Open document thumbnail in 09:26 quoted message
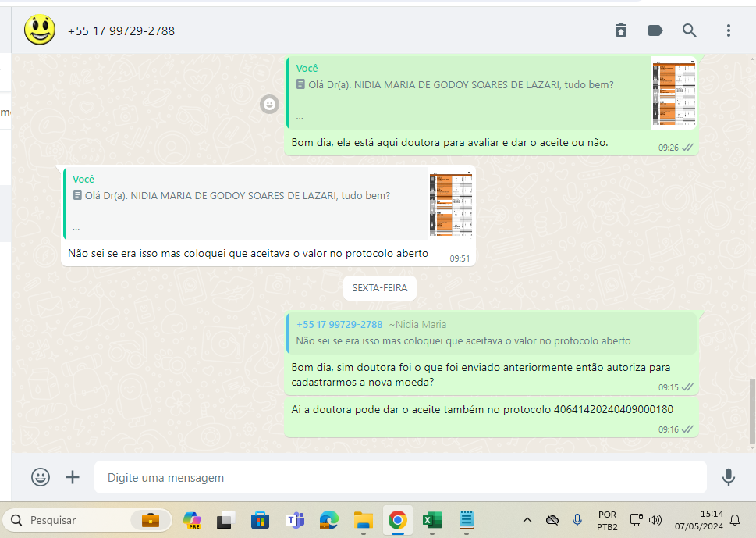 coord(673,93)
